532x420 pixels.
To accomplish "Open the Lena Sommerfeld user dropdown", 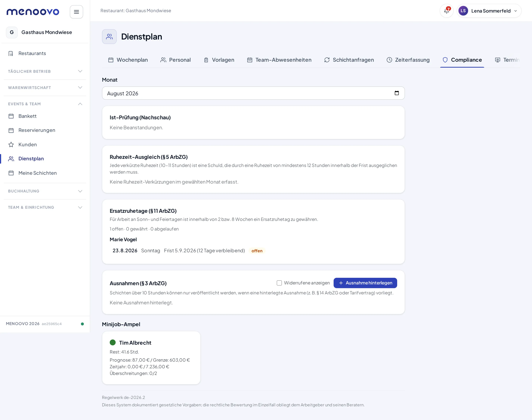I will (489, 11).
